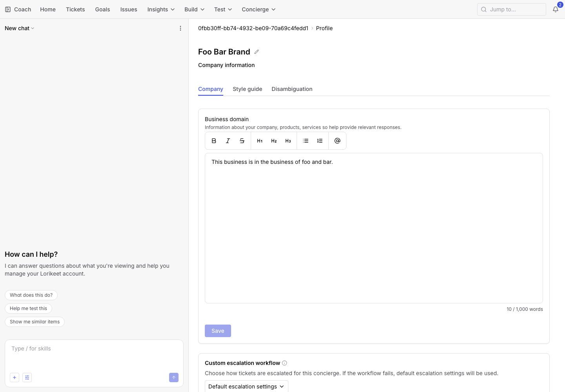Open Tickets in top navigation

tap(75, 9)
